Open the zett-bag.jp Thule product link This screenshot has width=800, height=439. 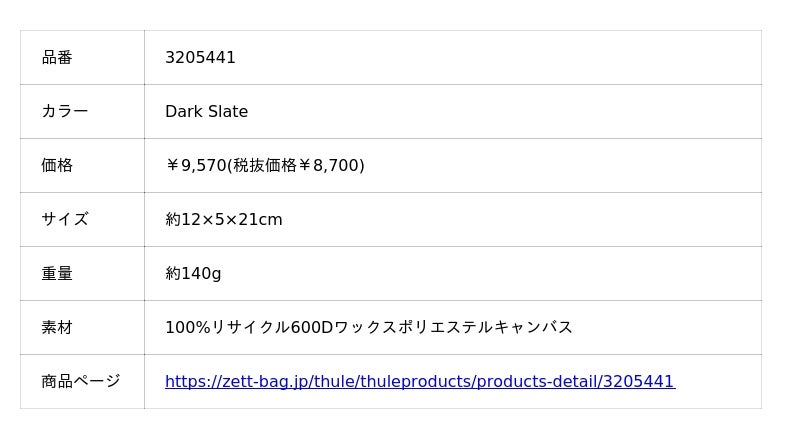419,381
